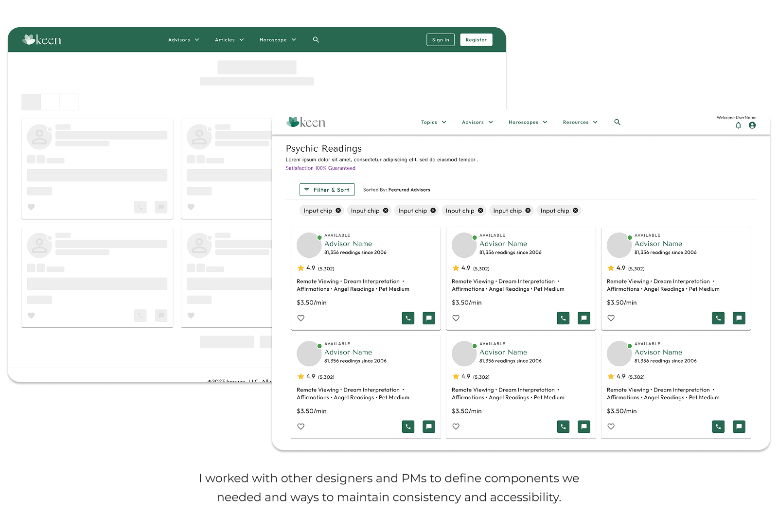Call advisor in bottom-row last card
Viewport: 778px width, 532px height.
[718, 426]
